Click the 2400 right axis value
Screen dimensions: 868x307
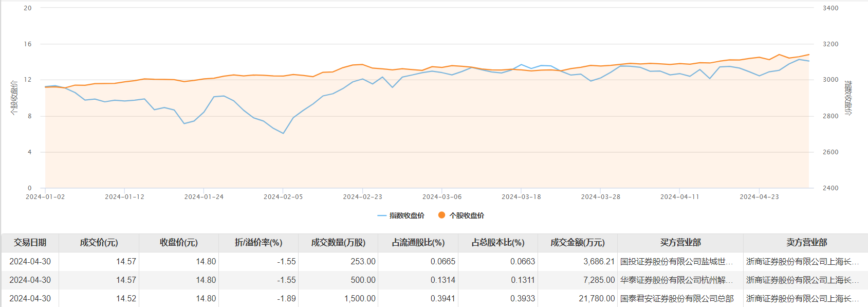coord(830,188)
